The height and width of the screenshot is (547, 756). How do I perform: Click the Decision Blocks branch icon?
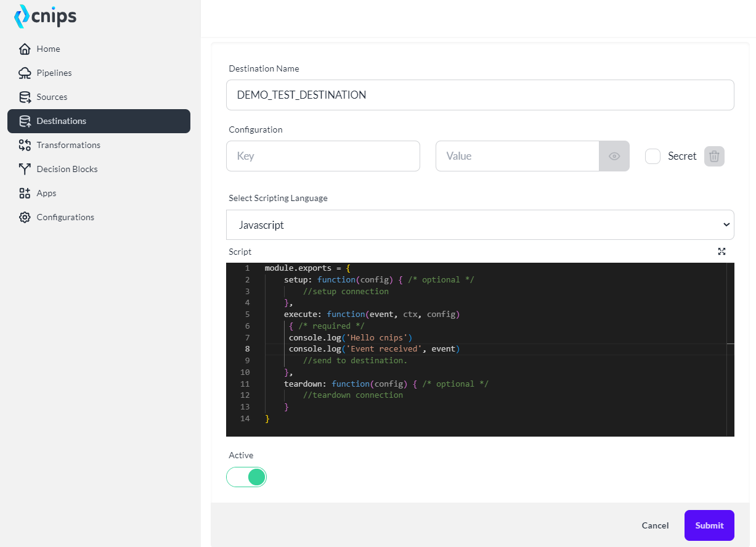(25, 169)
